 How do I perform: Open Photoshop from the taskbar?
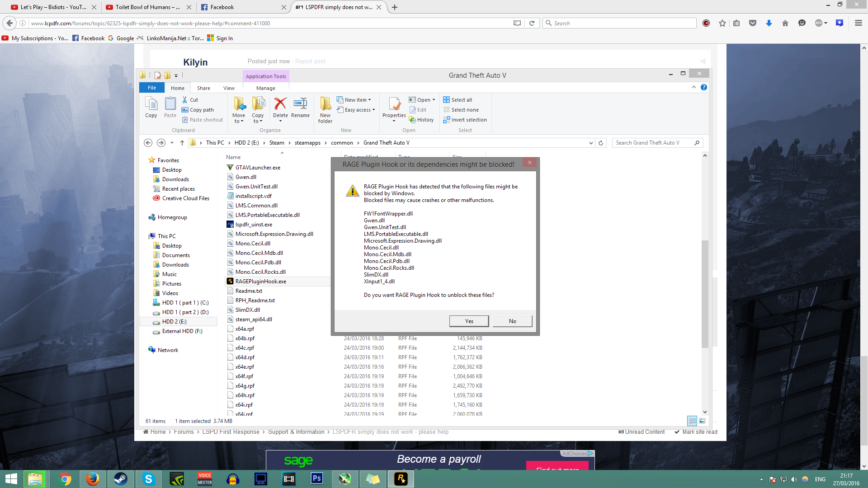[317, 479]
